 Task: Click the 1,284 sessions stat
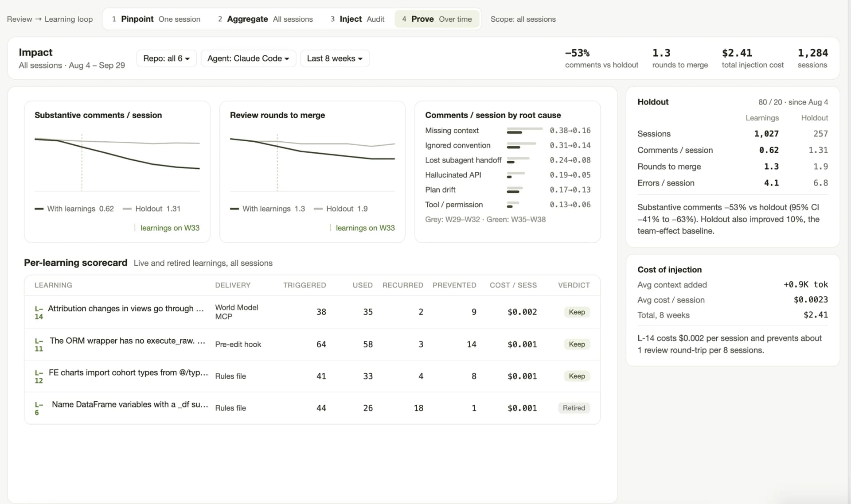(x=812, y=58)
